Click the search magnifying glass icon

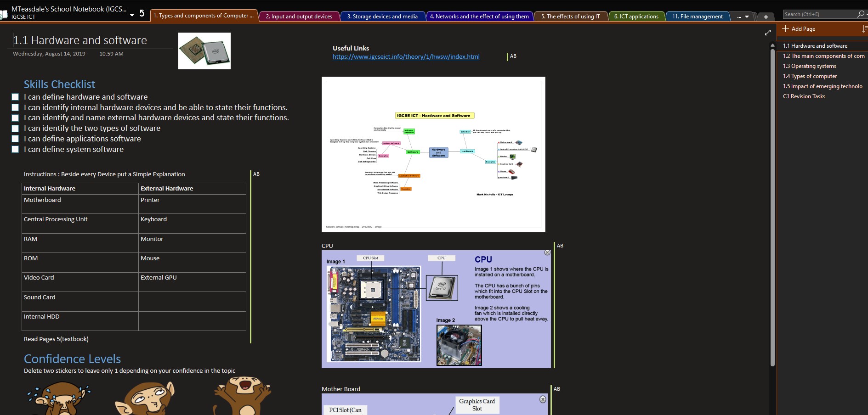click(861, 14)
